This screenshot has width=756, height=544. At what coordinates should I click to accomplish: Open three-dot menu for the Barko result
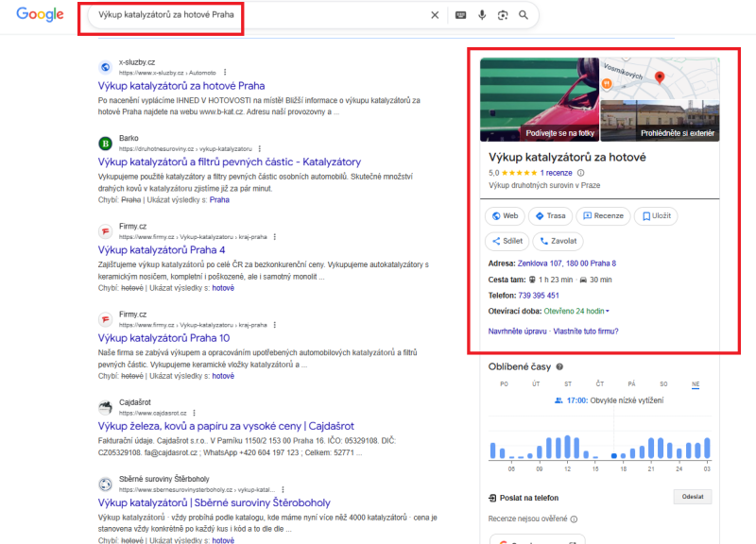pos(260,148)
